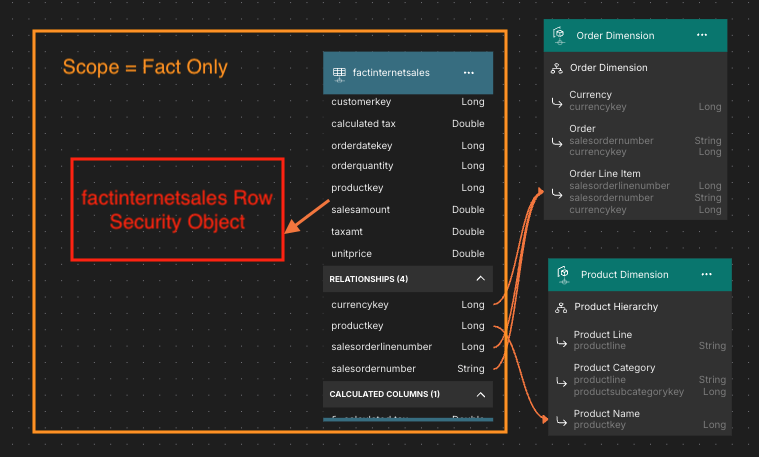759x457 pixels.
Task: Click currencykey key under Currency level
Action: 598,107
